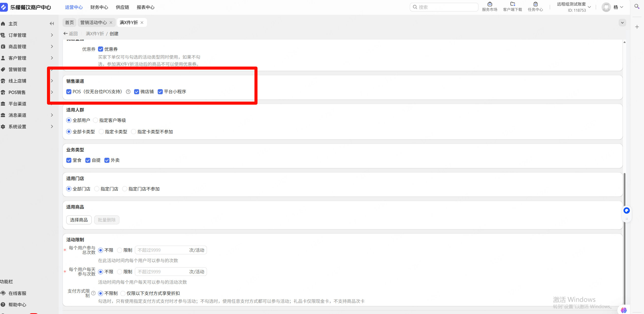644x314 pixels.
Task: Expand the 订单管理 menu chevron
Action: tap(52, 35)
